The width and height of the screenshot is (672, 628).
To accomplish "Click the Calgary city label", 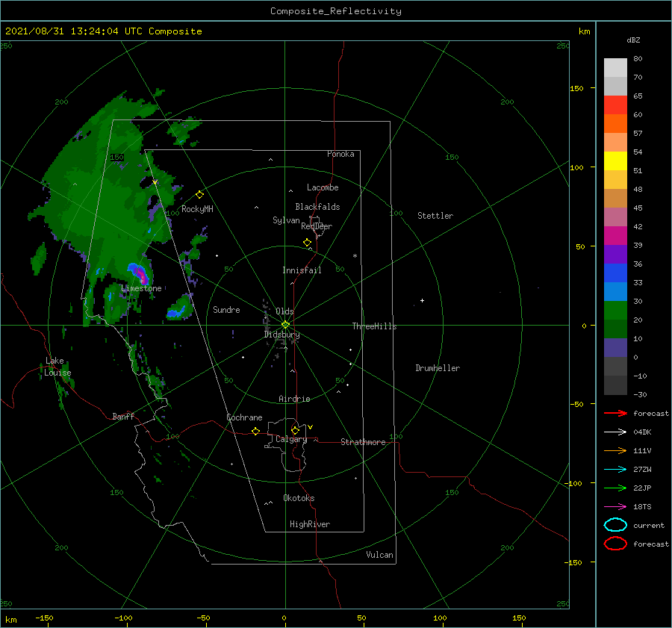I will click(x=291, y=439).
